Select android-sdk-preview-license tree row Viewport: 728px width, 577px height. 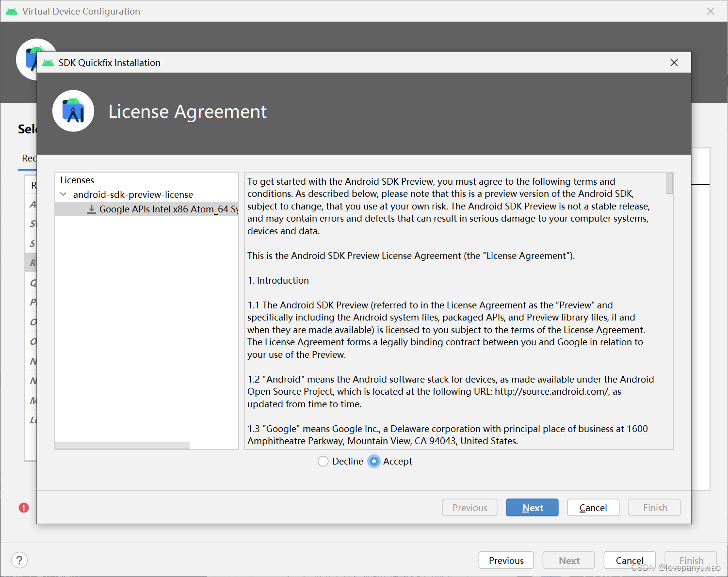pyautogui.click(x=146, y=194)
